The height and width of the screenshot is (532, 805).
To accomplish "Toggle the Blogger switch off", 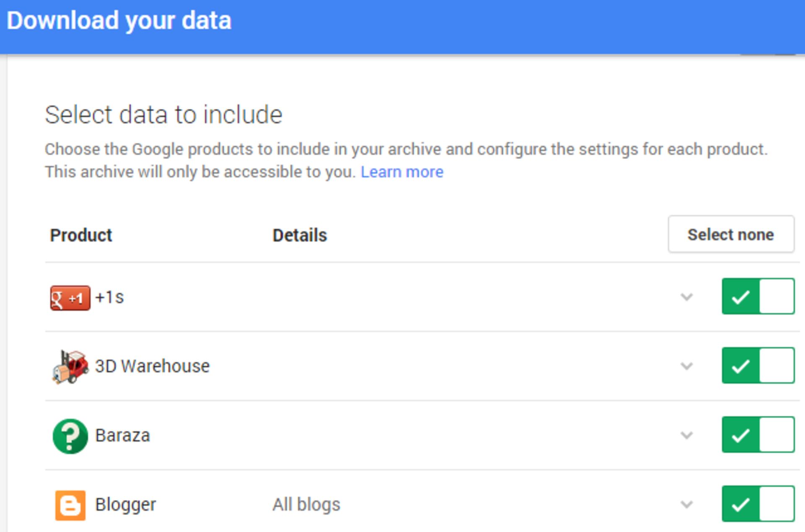I will click(757, 504).
